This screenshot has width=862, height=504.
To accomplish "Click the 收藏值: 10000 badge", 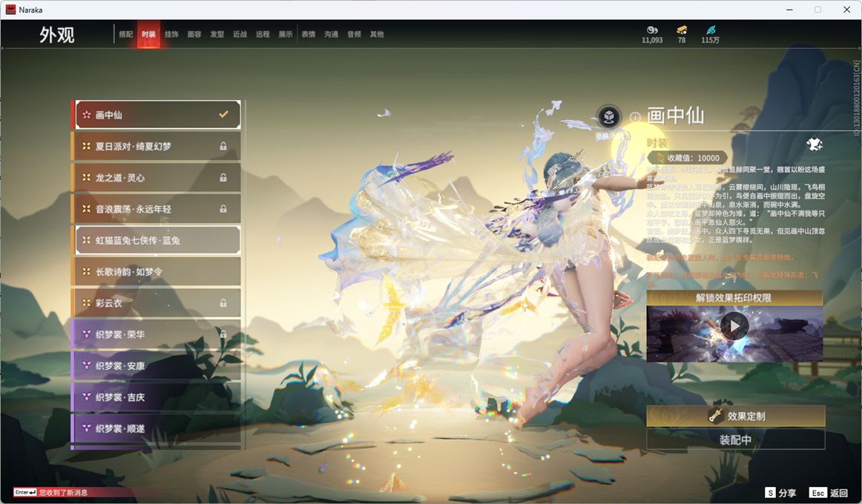I will coord(688,158).
